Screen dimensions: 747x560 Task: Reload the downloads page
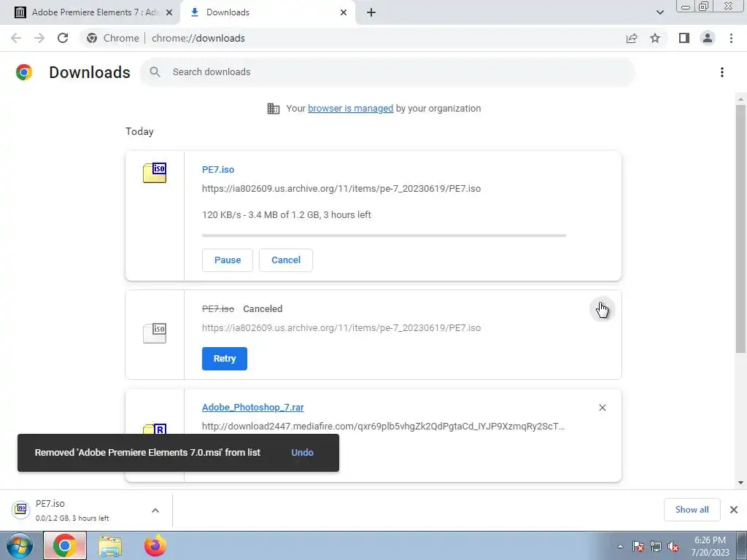[63, 38]
